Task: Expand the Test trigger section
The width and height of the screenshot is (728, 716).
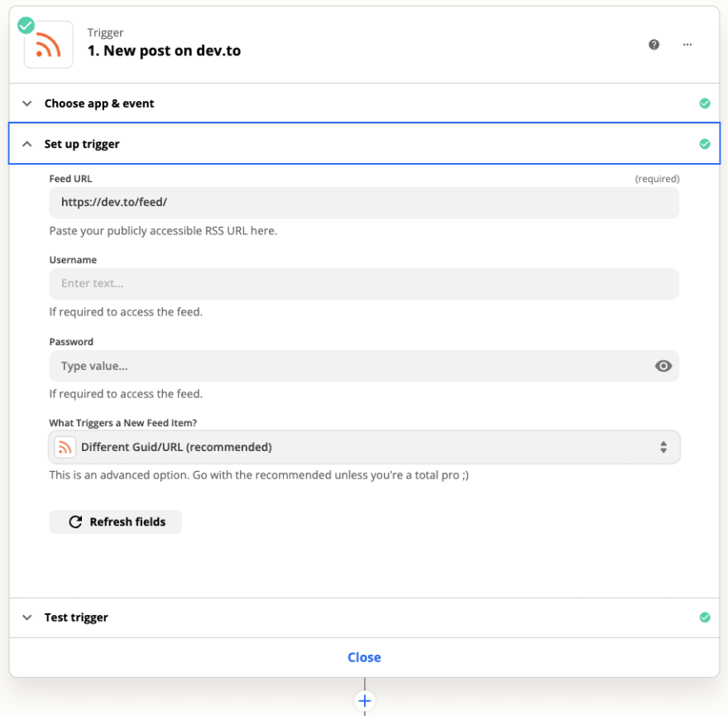Action: point(364,617)
